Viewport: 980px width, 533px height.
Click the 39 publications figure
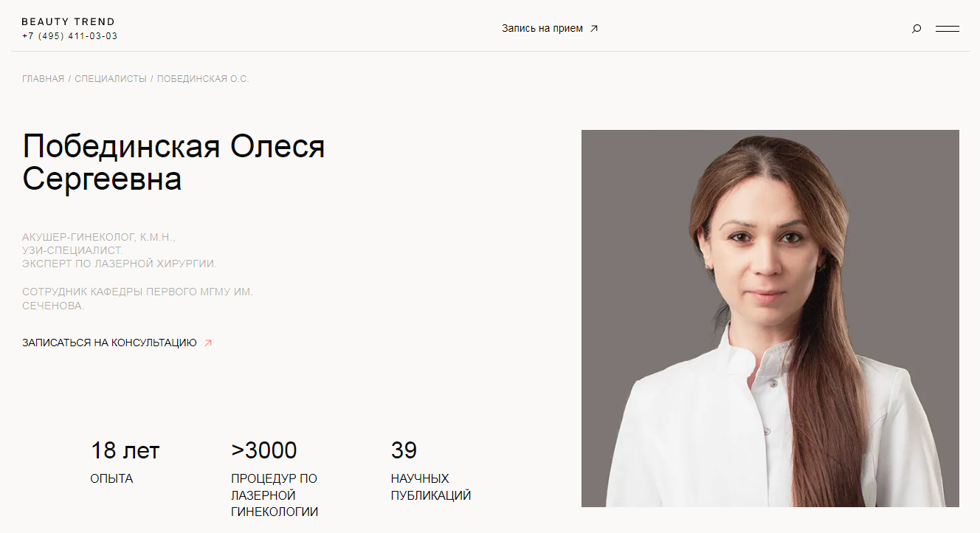[x=404, y=450]
